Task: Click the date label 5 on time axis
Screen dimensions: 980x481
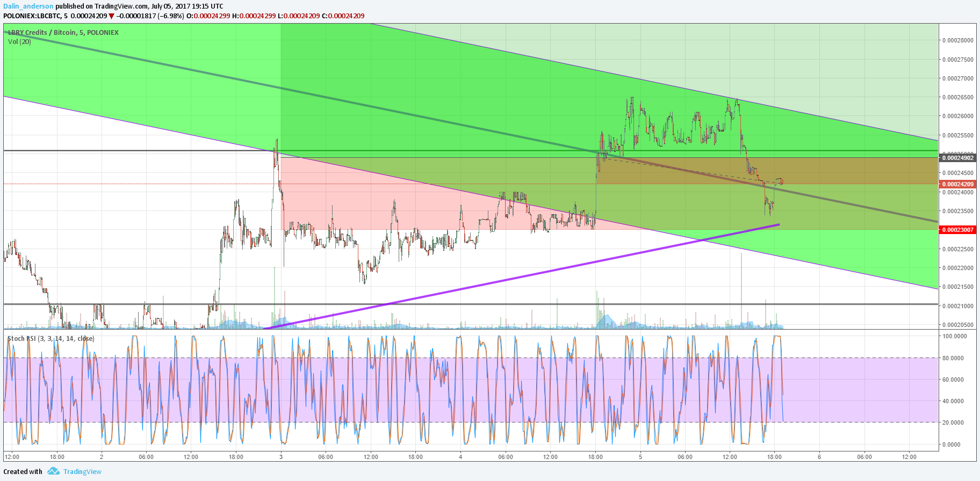Action: click(640, 457)
